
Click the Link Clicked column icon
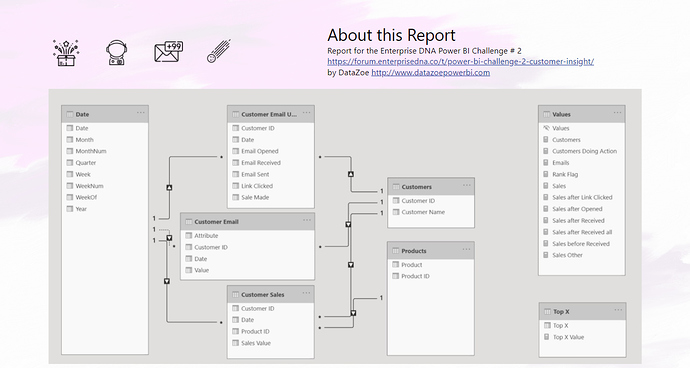coord(235,186)
